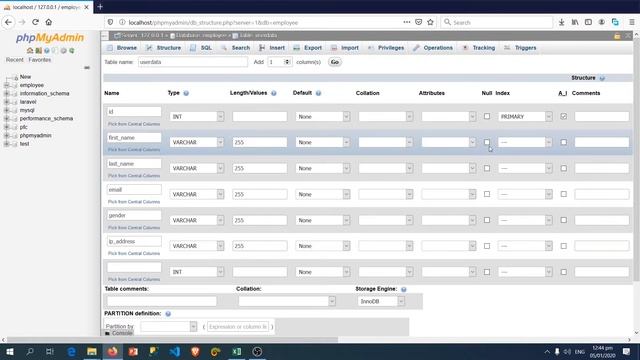Open navigation panel settings gear icon
Image resolution: width=640 pixels, height=360 pixels.
pyautogui.click(x=63, y=51)
